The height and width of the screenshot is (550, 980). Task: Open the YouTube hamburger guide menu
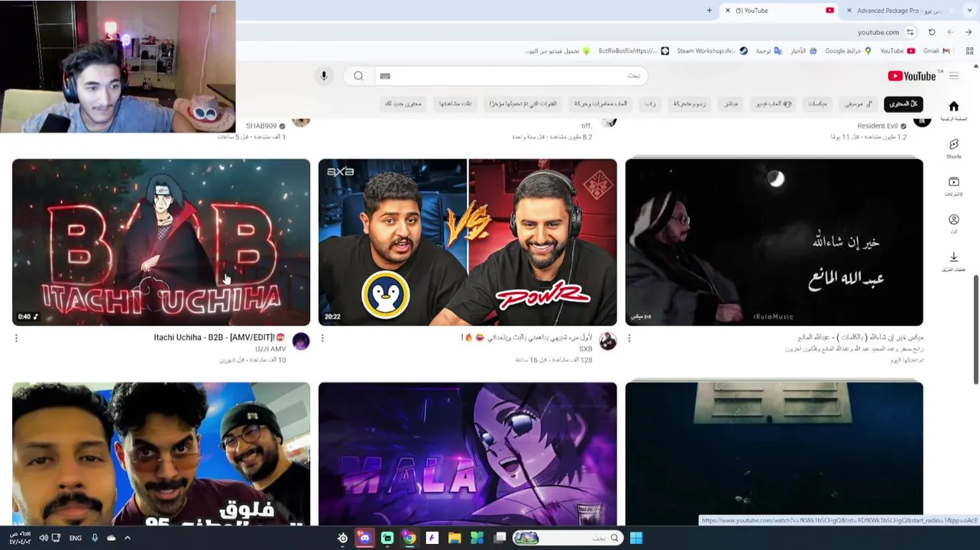click(953, 76)
